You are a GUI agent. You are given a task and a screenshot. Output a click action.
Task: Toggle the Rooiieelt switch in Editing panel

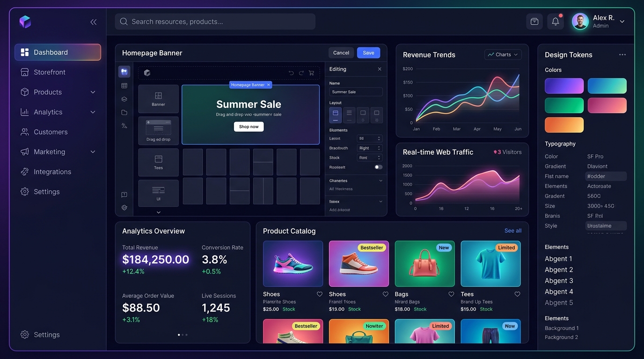(x=378, y=167)
